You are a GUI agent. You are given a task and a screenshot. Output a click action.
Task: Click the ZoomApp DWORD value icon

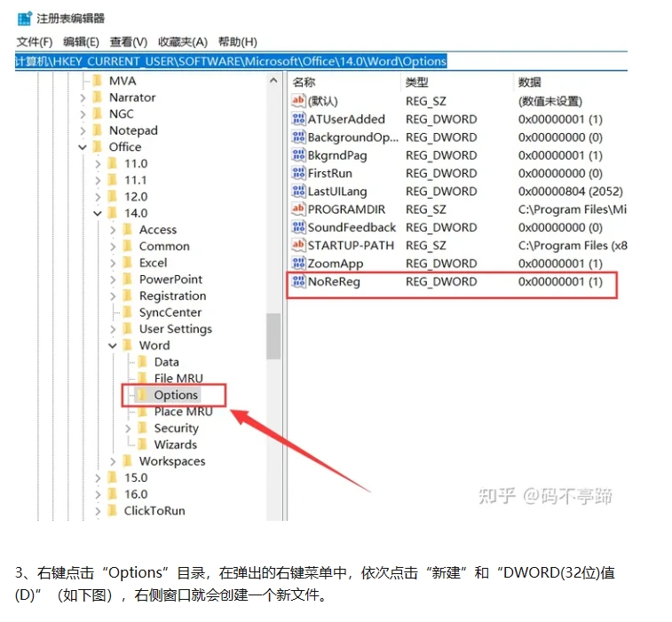point(299,264)
